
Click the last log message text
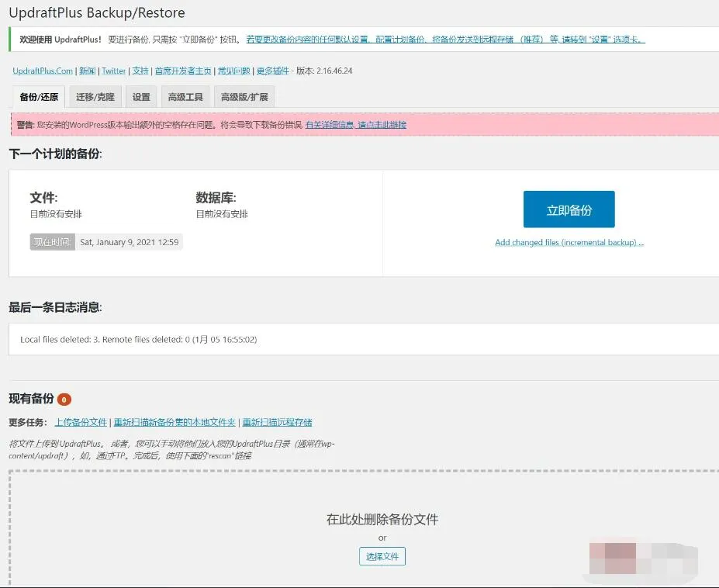(x=139, y=340)
